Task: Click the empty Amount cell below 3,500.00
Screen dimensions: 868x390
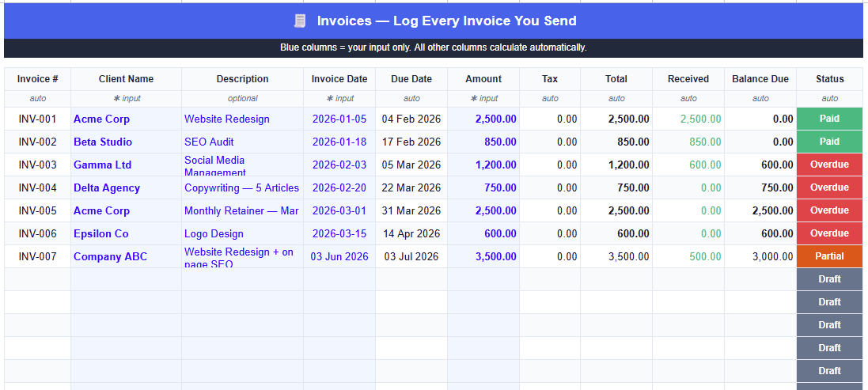Action: 483,280
